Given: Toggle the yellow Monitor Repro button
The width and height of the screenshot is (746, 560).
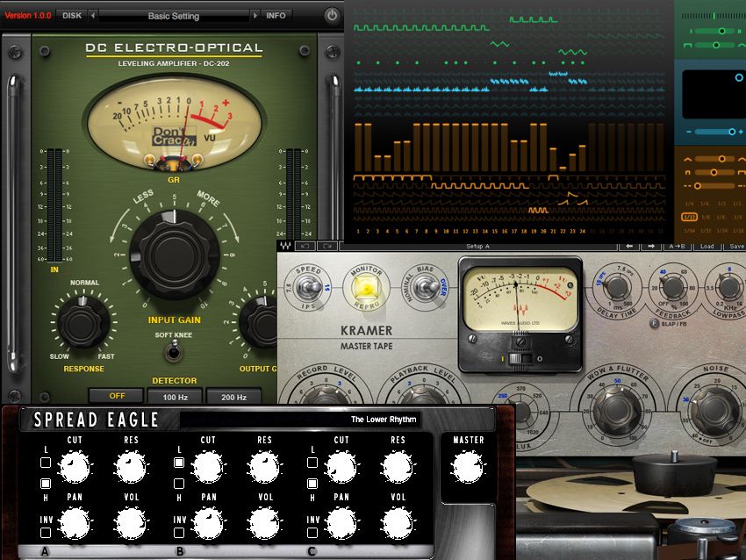Looking at the screenshot, I should [x=365, y=288].
